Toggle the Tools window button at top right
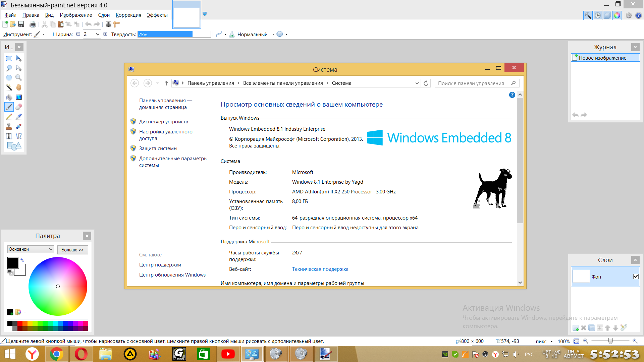 click(588, 15)
